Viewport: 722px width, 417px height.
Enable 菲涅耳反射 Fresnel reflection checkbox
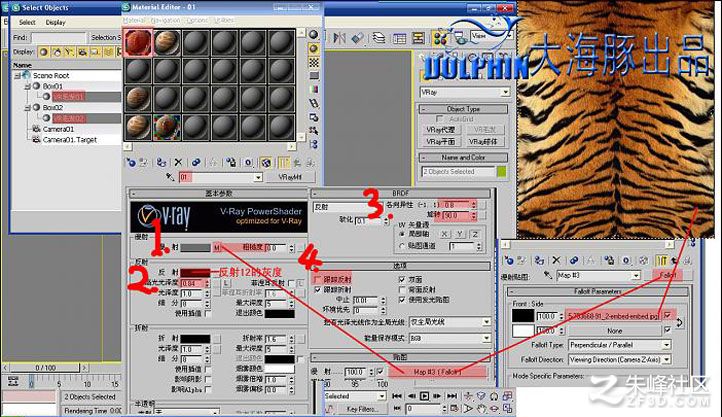[x=293, y=283]
